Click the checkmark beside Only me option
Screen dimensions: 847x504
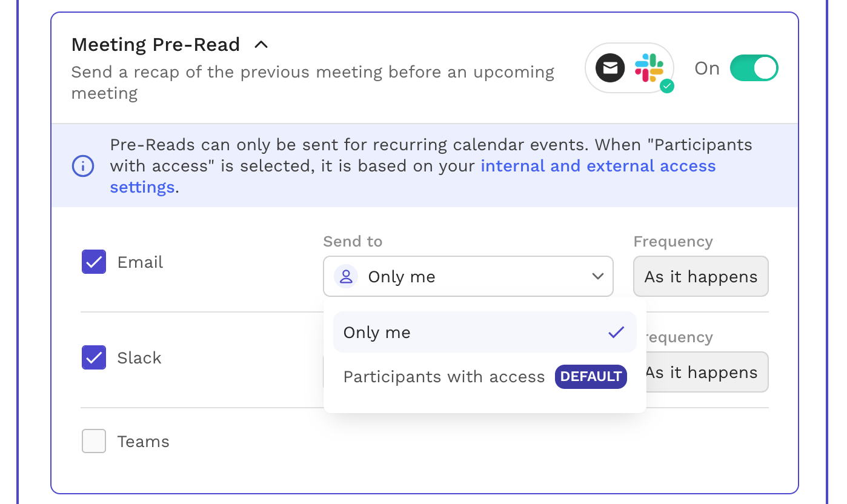(616, 332)
